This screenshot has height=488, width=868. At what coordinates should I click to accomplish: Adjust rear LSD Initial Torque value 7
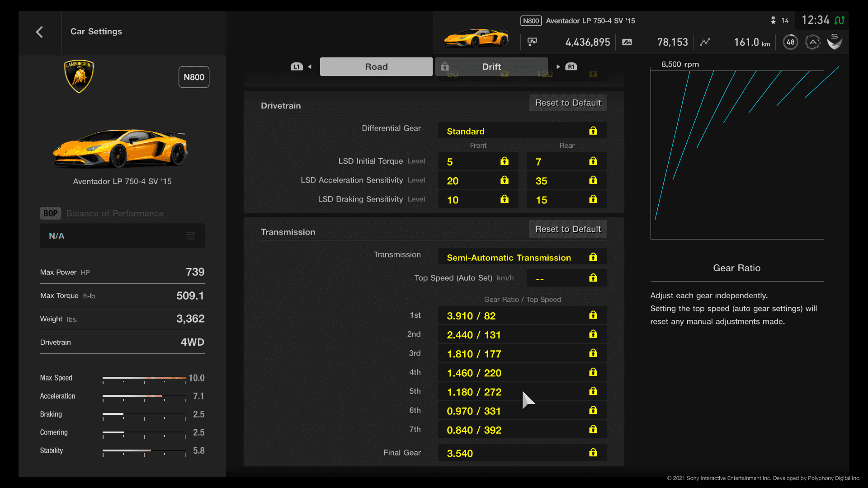pos(566,161)
